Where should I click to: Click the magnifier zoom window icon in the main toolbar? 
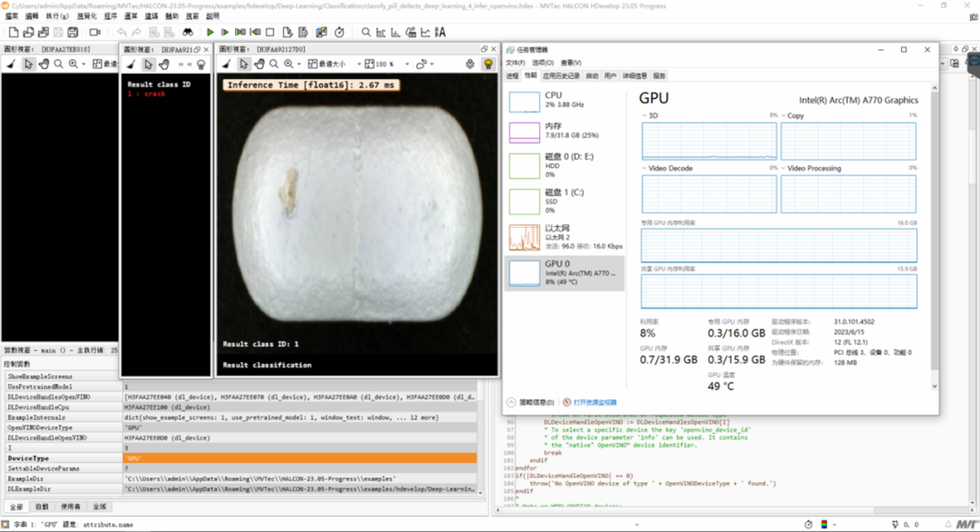[366, 32]
